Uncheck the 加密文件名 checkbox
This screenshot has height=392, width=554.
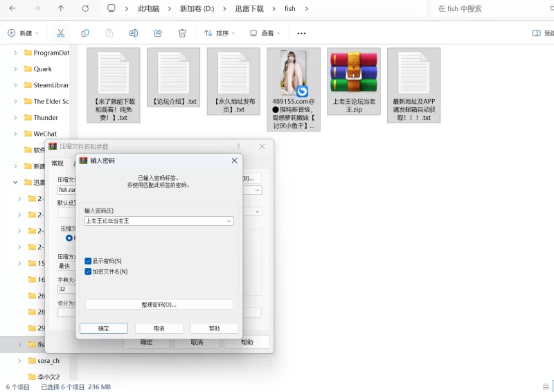click(x=88, y=271)
